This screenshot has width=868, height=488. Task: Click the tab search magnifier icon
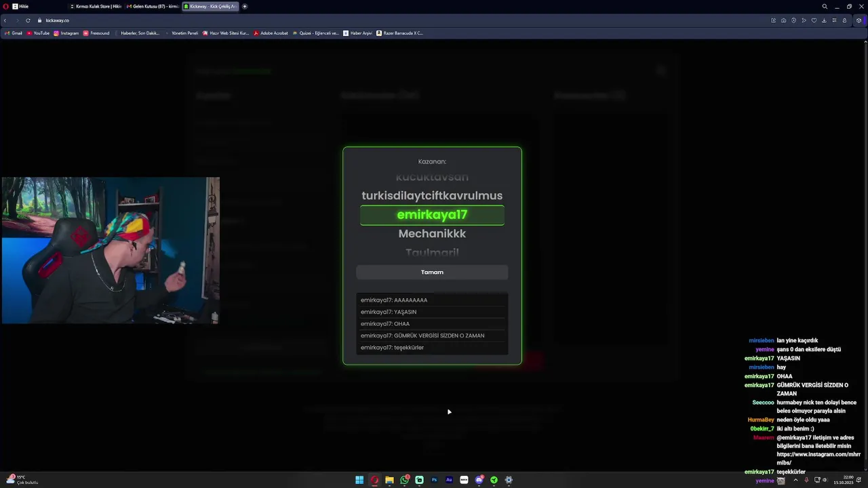pyautogui.click(x=825, y=6)
